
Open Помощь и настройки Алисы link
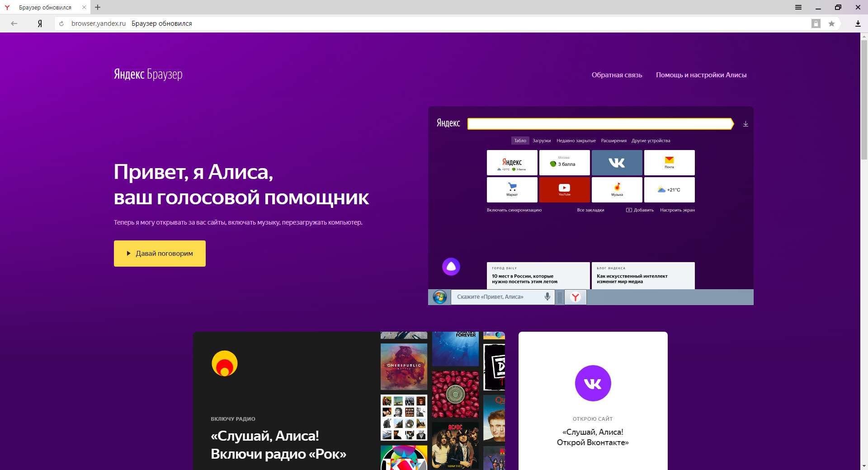coord(701,75)
